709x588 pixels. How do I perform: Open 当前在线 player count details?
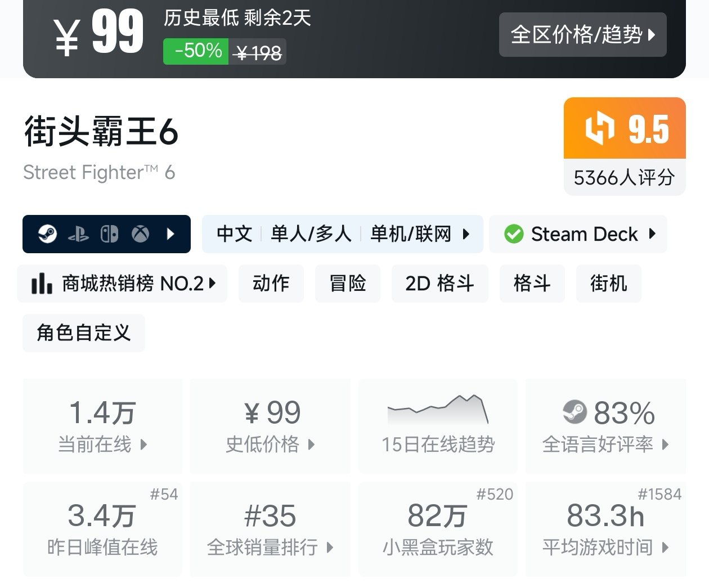(102, 426)
